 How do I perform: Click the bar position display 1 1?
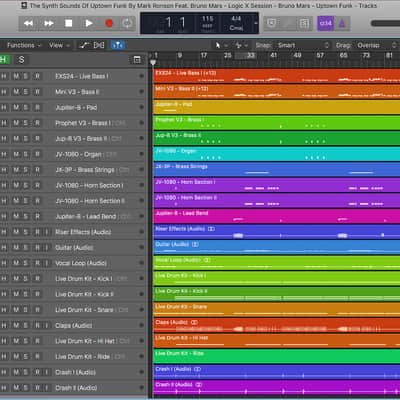click(175, 23)
